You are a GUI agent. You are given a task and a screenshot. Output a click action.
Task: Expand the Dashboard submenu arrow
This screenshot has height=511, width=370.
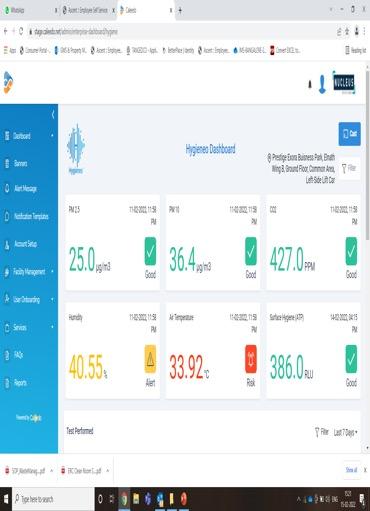point(52,136)
